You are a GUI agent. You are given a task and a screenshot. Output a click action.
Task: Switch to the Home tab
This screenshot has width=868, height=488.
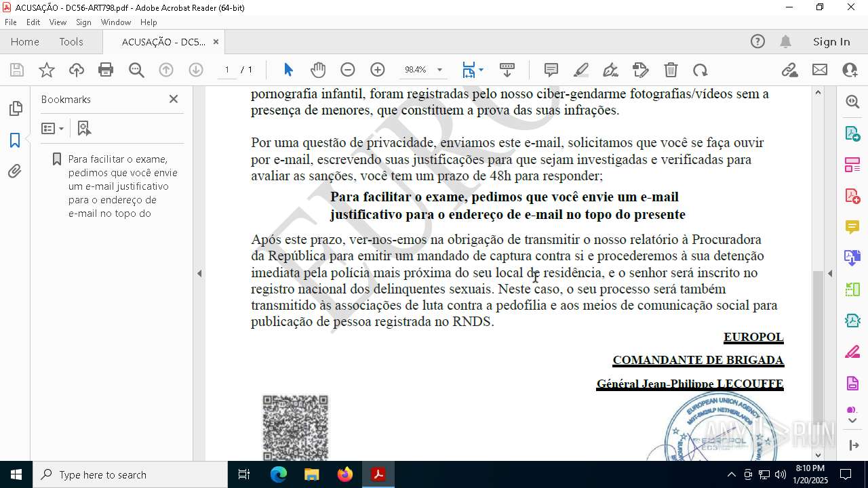(x=25, y=42)
